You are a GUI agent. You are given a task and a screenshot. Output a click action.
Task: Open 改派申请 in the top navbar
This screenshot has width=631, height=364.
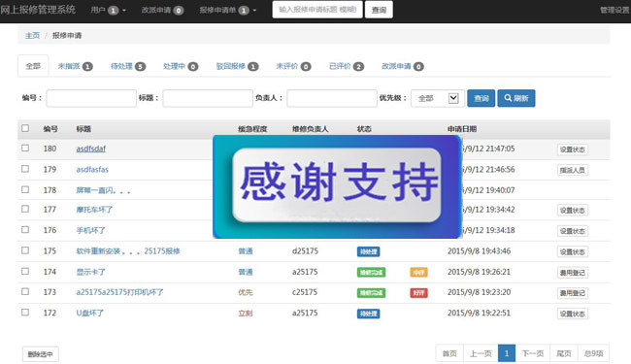coord(162,10)
